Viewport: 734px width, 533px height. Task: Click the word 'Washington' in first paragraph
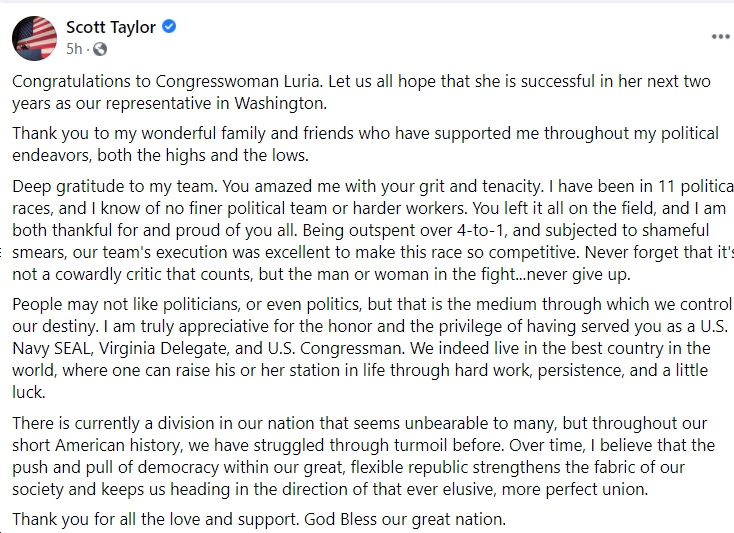coord(280,103)
